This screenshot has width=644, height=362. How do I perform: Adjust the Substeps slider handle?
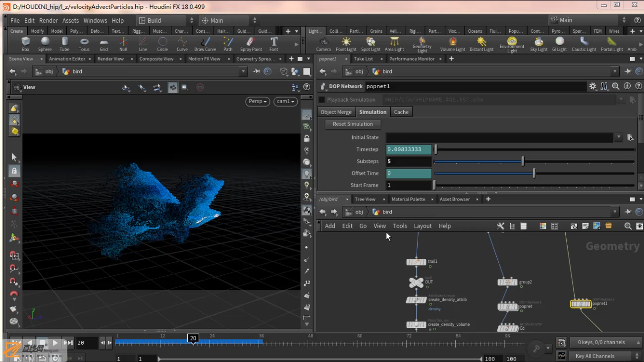(x=523, y=161)
